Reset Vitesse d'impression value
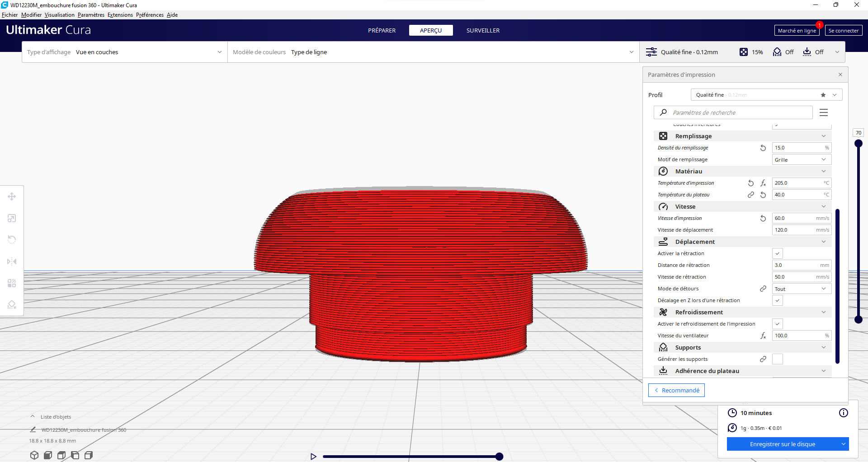 pos(763,218)
